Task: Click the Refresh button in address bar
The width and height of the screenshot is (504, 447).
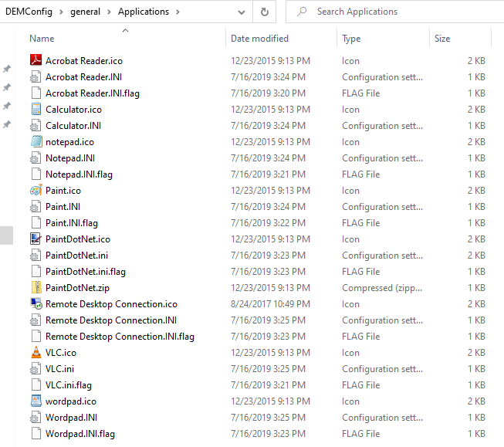Action: tap(264, 12)
